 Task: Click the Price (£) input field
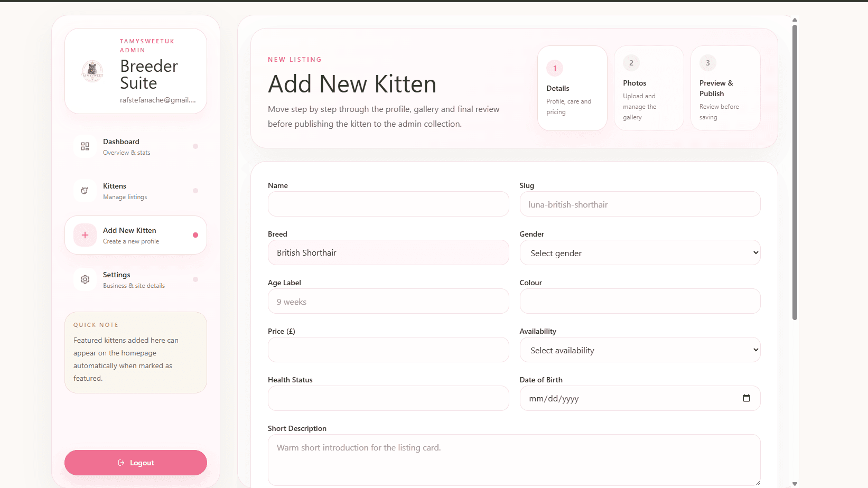pyautogui.click(x=388, y=350)
